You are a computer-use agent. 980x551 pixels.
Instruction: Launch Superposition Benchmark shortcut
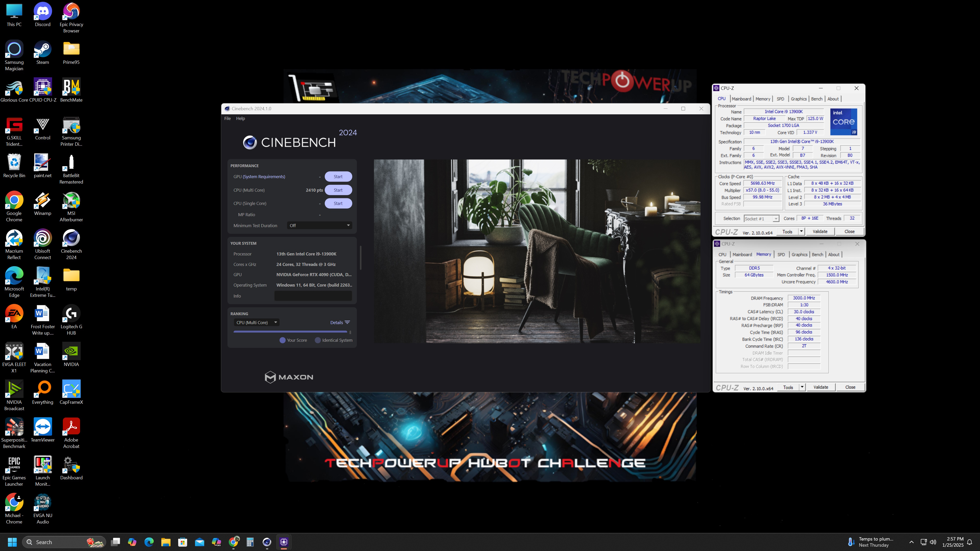pyautogui.click(x=14, y=433)
